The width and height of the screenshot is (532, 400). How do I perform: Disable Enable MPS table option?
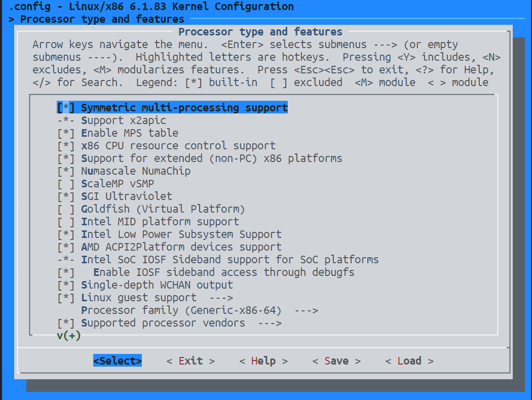click(x=66, y=133)
